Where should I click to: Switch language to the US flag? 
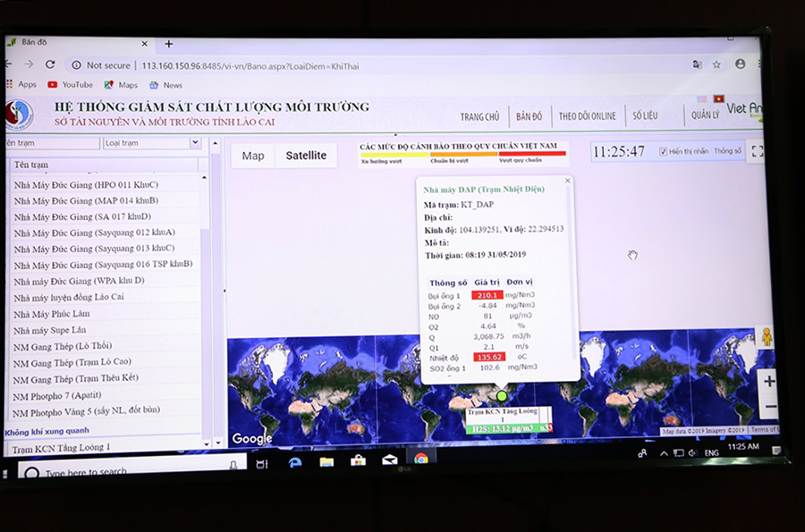701,98
